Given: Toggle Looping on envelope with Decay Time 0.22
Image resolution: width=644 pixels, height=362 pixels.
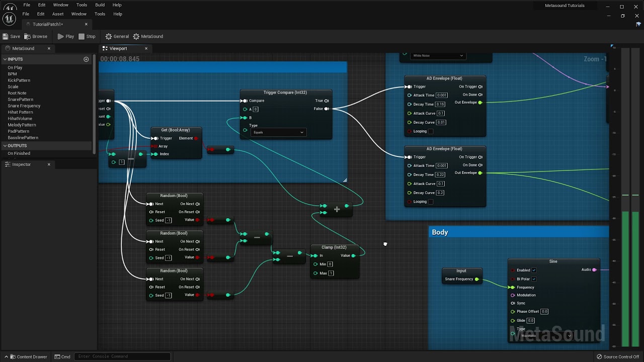Looking at the screenshot, I should (x=431, y=202).
